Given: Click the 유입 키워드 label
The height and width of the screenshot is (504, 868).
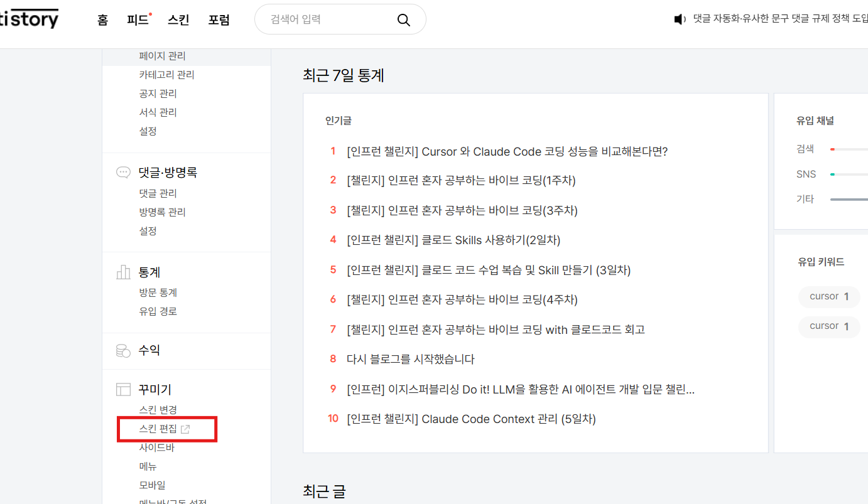Looking at the screenshot, I should [x=821, y=262].
